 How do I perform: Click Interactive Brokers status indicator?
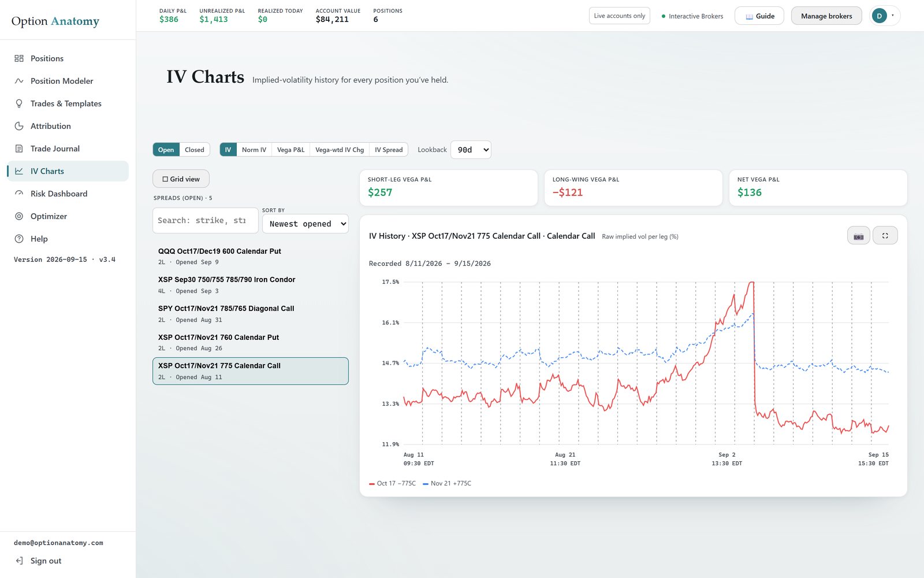[x=692, y=16]
